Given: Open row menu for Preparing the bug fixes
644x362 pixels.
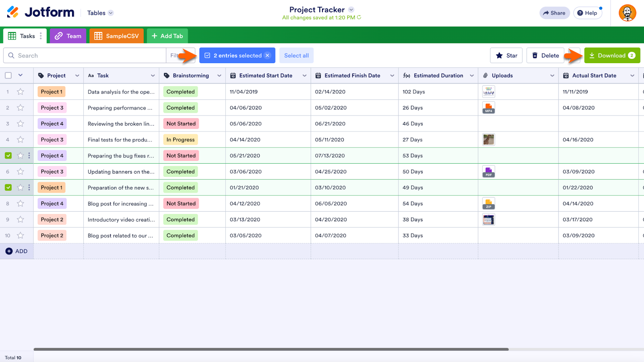Looking at the screenshot, I should pos(29,156).
